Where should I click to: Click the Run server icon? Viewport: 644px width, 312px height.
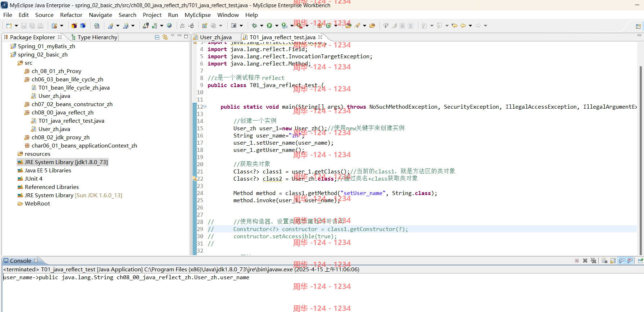[x=155, y=26]
